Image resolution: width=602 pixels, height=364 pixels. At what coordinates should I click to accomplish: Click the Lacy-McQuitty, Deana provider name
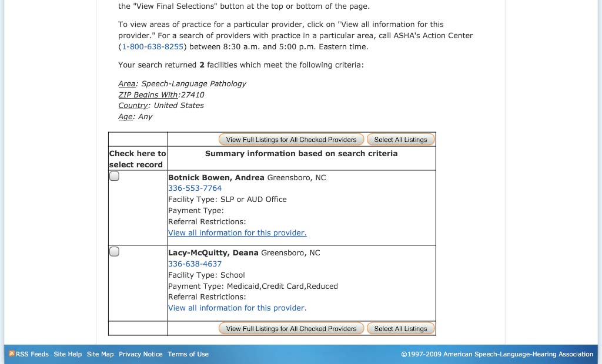tap(213, 253)
